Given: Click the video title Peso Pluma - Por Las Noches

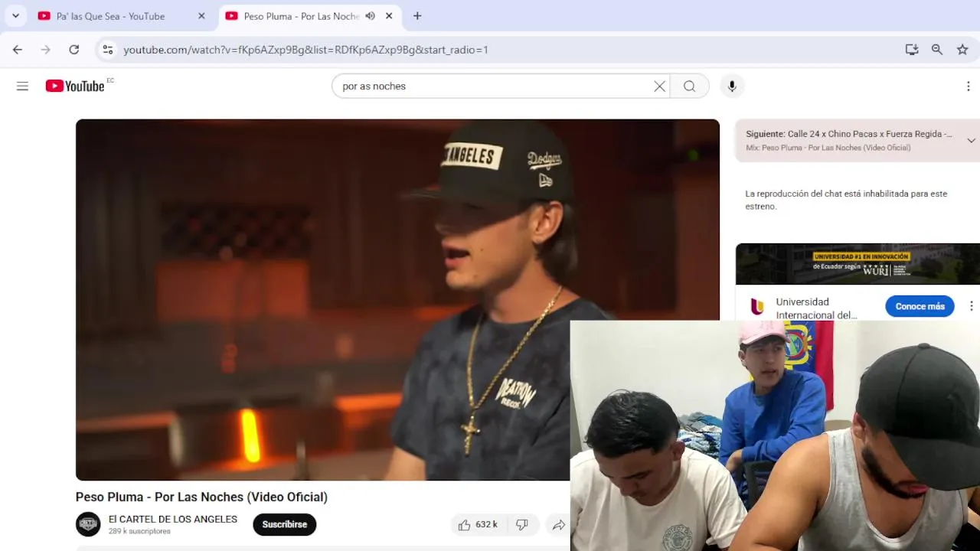Looking at the screenshot, I should click(201, 497).
